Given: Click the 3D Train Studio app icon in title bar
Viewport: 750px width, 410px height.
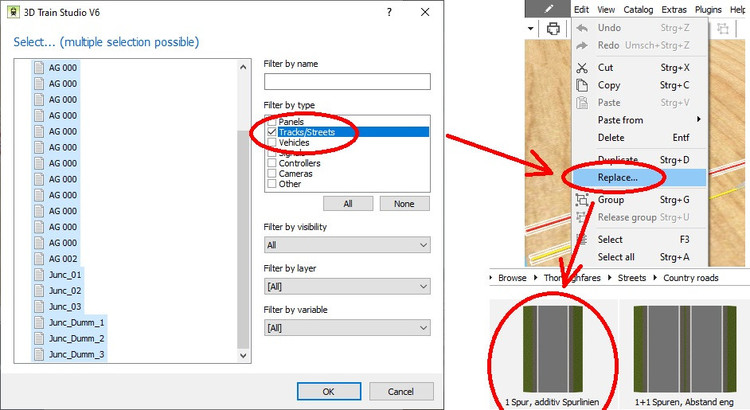Looking at the screenshot, I should (13, 12).
